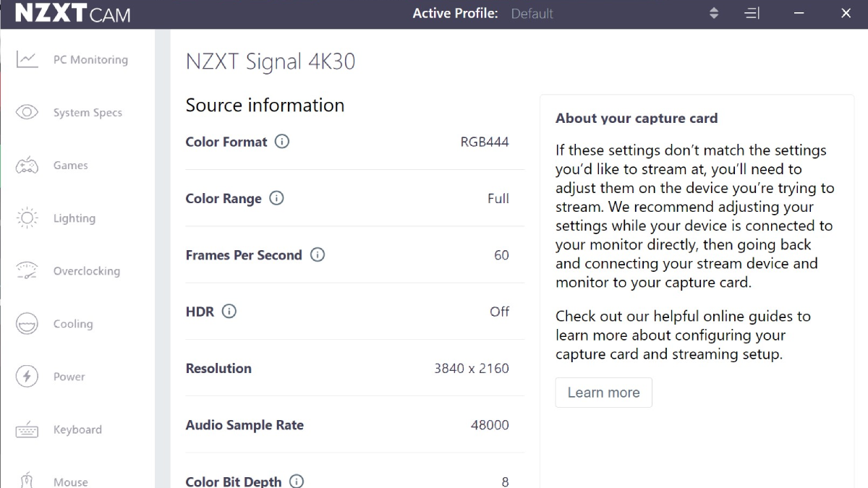Click the Color Format info icon
The width and height of the screenshot is (868, 488).
pos(284,141)
